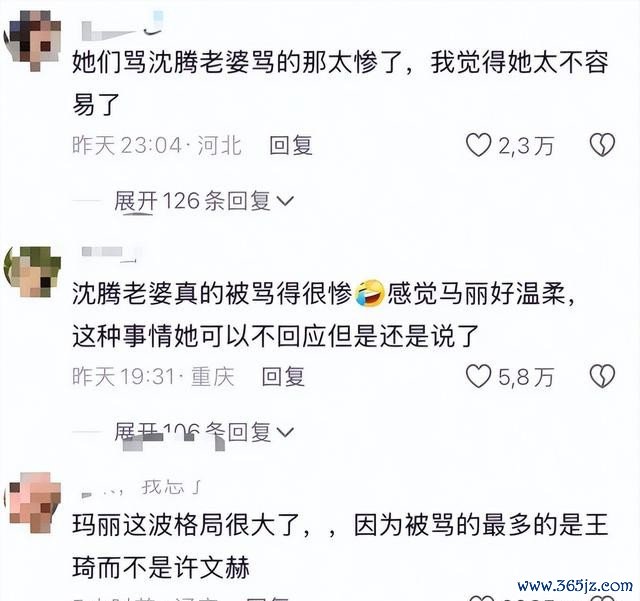
Task: Open first commenter's pixelated avatar
Action: pos(32,37)
